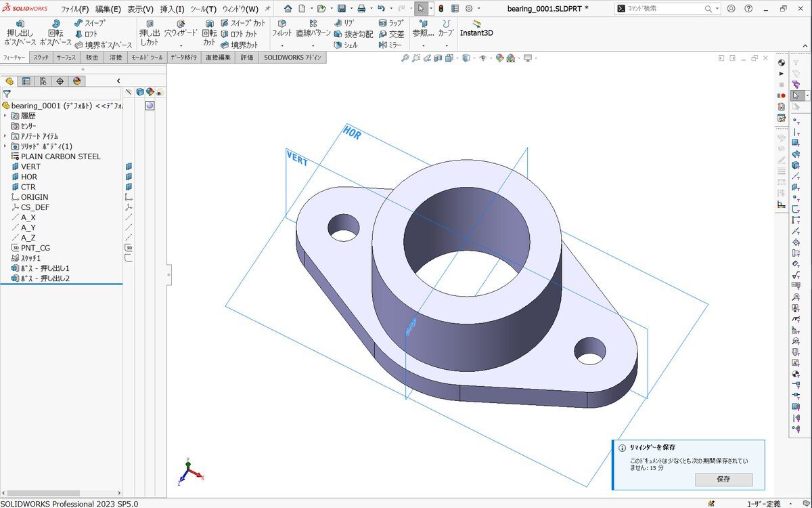Click the シェル shell tool
This screenshot has height=508, width=812.
pos(346,45)
